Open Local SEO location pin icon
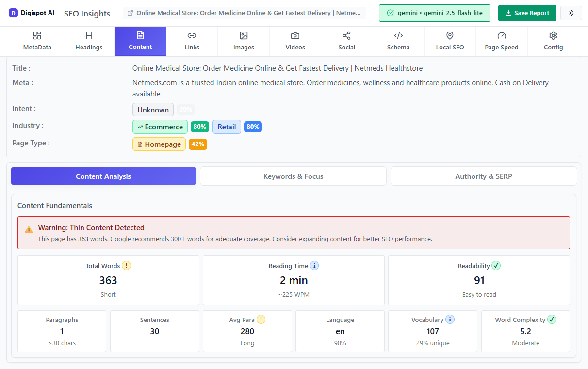This screenshot has height=369, width=588. [450, 35]
